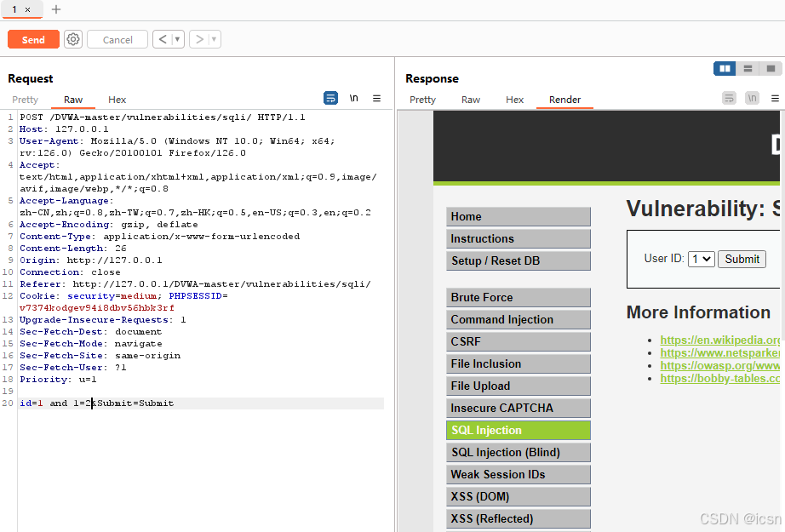Select top-bottom layout view

pyautogui.click(x=748, y=69)
